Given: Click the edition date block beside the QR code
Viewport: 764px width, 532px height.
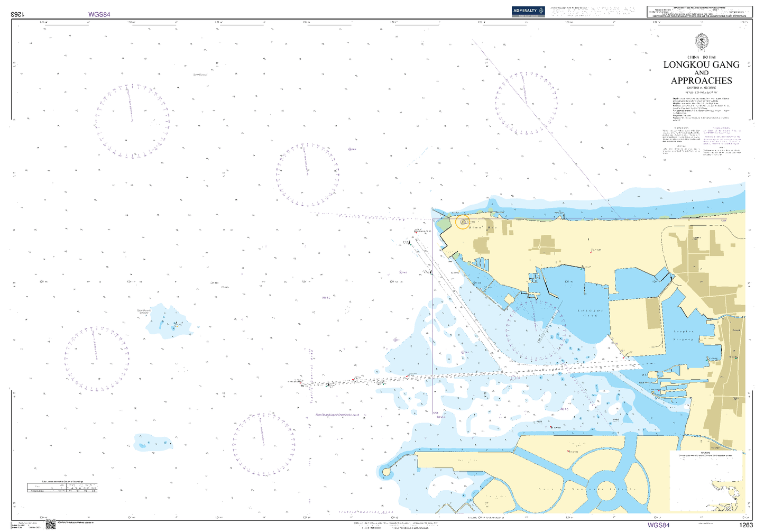Looking at the screenshot, I should coord(26,525).
